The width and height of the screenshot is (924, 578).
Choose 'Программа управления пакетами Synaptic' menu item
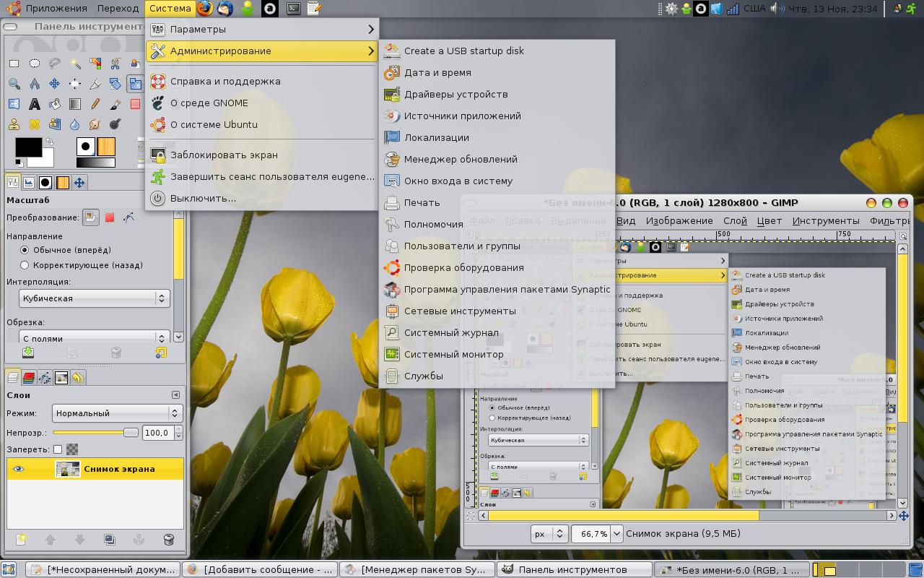pyautogui.click(x=497, y=289)
